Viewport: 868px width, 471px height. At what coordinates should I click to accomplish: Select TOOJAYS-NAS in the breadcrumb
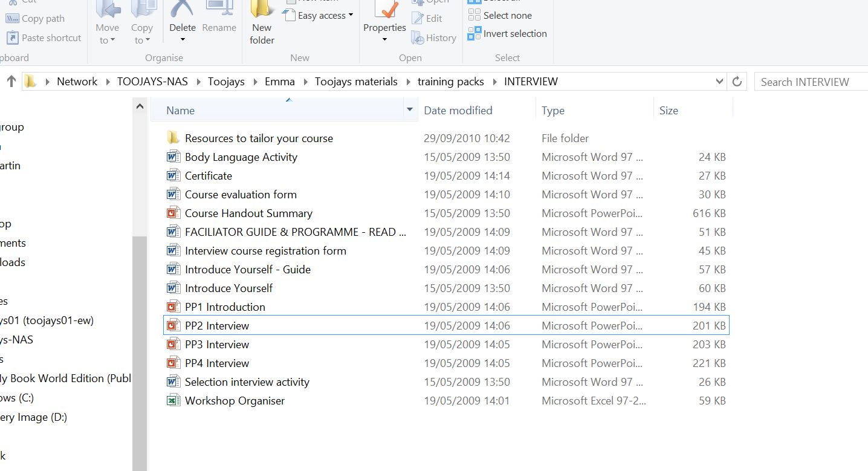(152, 82)
